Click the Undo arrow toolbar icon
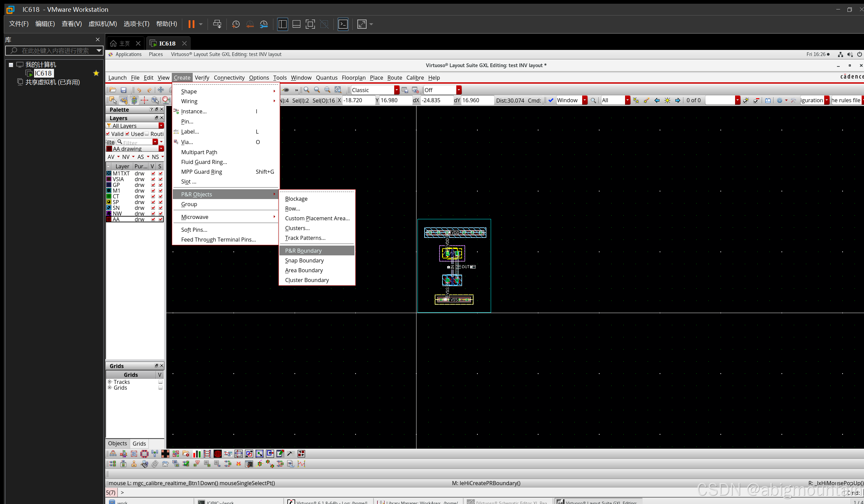Viewport: 864px width, 504px height. coord(139,90)
